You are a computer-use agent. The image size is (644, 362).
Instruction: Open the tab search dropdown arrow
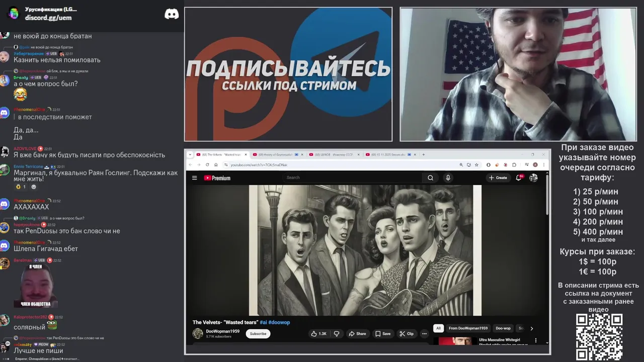click(x=190, y=154)
